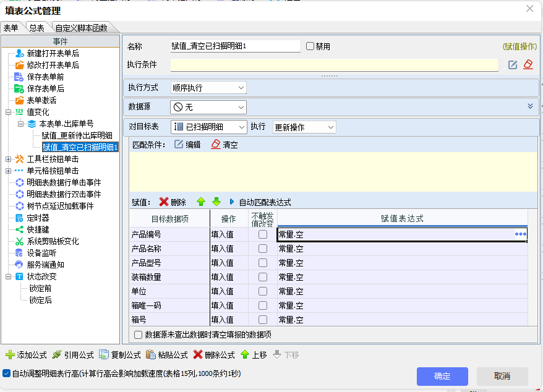Enable the 禁用 checkbox
This screenshot has height=392, width=543.
[310, 46]
